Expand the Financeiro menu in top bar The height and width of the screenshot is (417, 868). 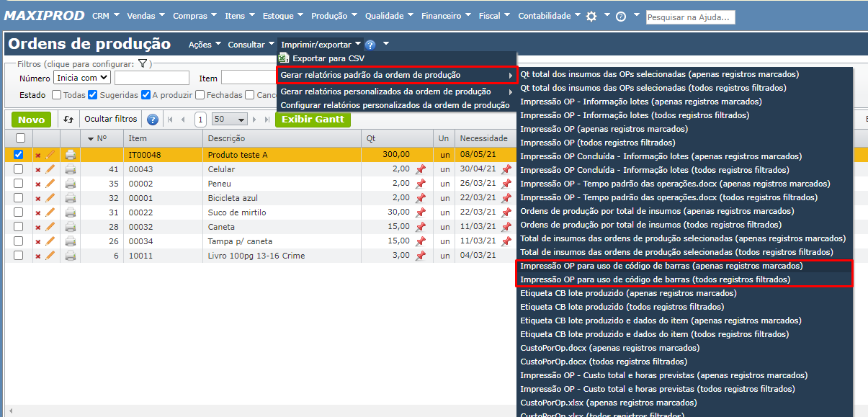446,16
